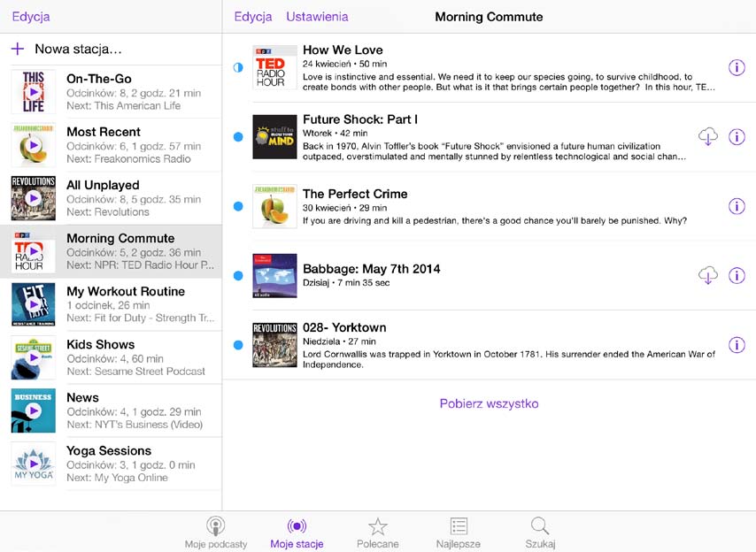Tap unplayed blue dot for Future Shock
756x552 pixels.
coord(238,137)
